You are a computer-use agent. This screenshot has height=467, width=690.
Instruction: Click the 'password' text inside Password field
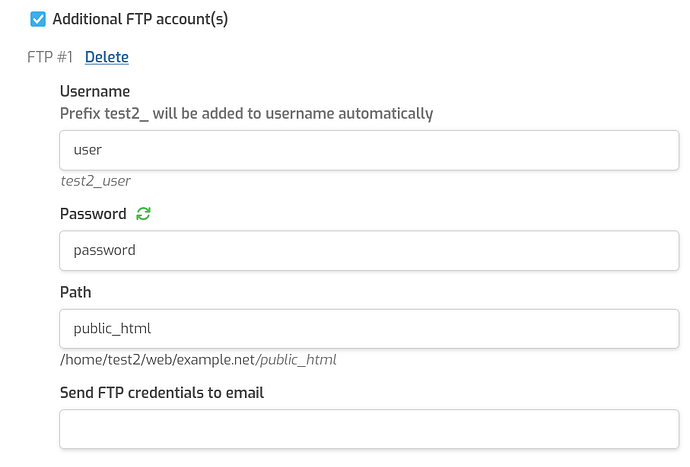[x=104, y=250]
